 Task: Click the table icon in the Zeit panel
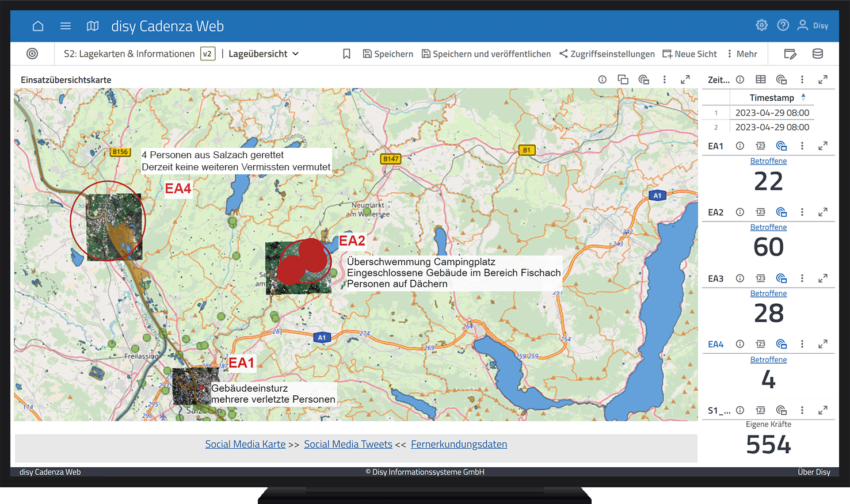click(x=761, y=80)
